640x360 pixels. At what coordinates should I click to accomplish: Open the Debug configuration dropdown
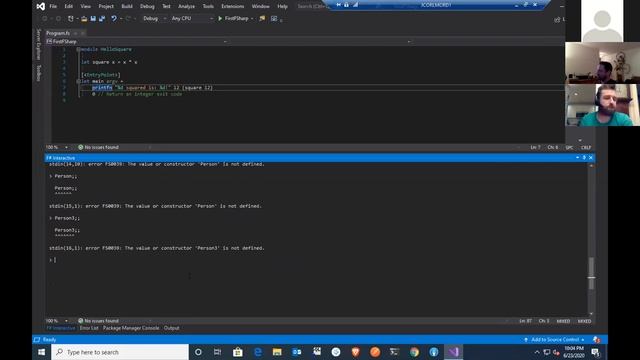[154, 18]
